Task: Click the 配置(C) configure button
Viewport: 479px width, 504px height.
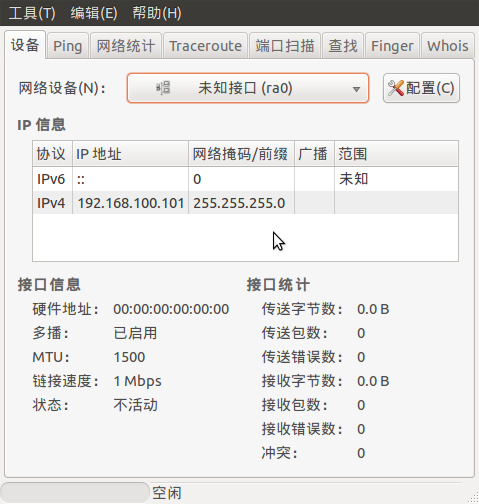Action: click(x=421, y=88)
